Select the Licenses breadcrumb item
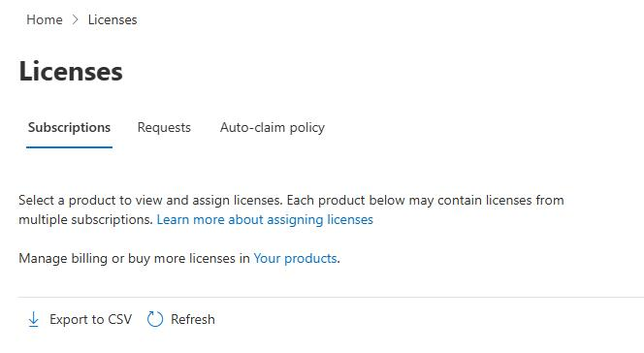Image resolution: width=644 pixels, height=353 pixels. click(x=113, y=19)
